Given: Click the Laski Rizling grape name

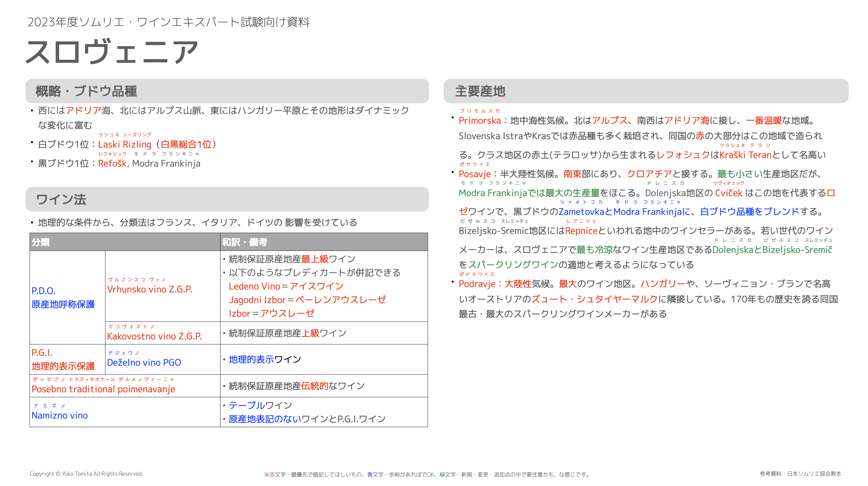Looking at the screenshot, I should 125,145.
